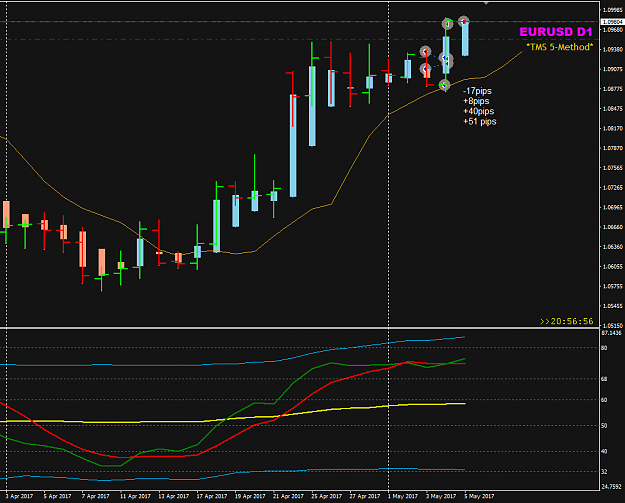Click the 19 Apr 2017 date label
Viewport: 625px width, 503px height.
tap(250, 496)
